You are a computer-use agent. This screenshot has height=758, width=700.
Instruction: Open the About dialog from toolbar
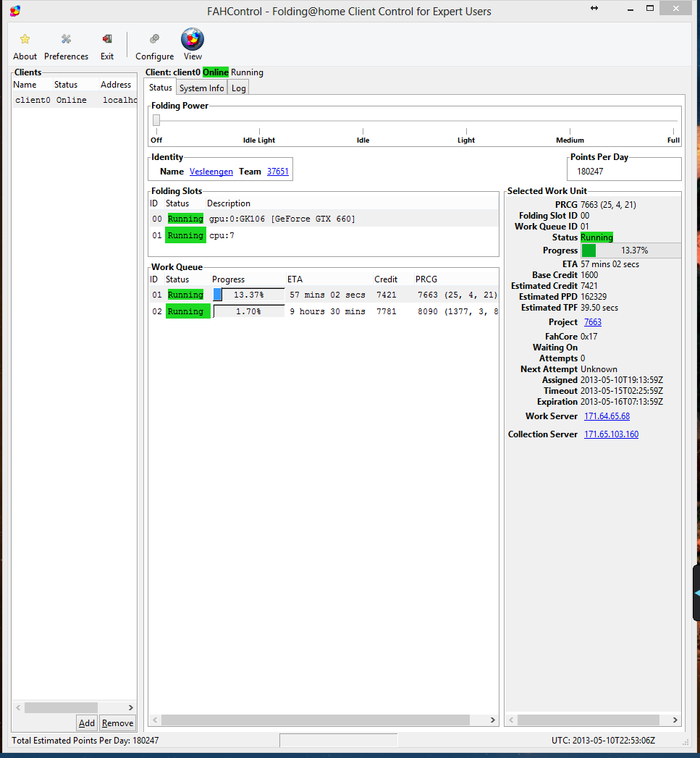(x=25, y=47)
